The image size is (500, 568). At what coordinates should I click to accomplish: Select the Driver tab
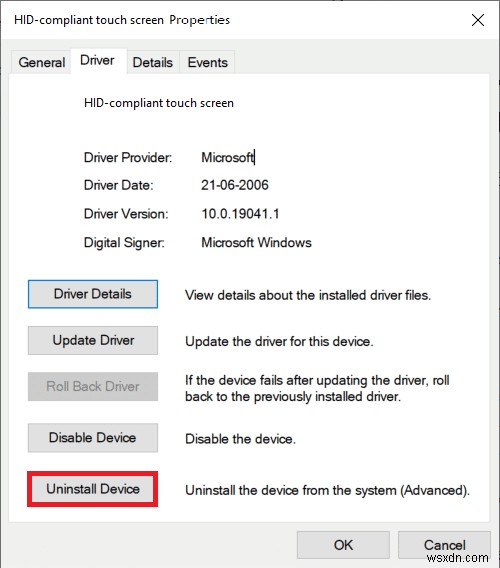tap(97, 60)
